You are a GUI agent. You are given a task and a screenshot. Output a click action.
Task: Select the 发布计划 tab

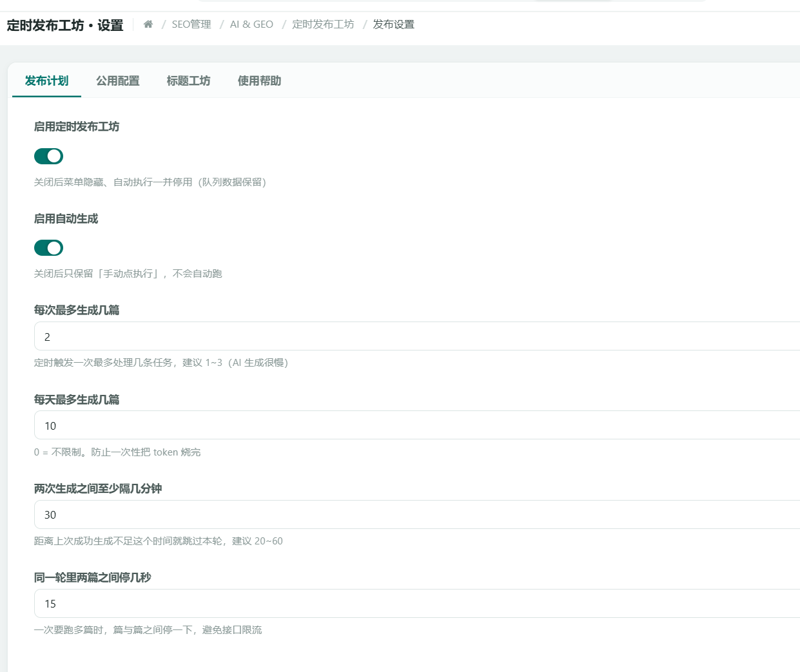click(46, 81)
